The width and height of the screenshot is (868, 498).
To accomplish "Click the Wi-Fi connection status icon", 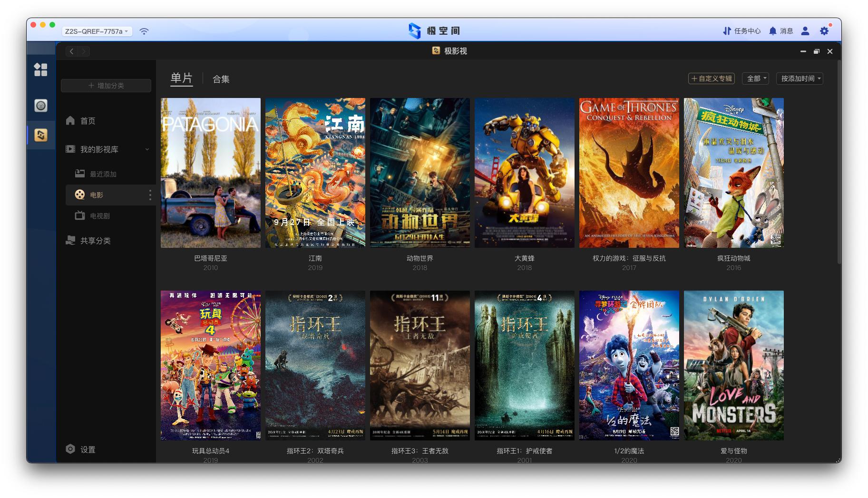I will (144, 31).
